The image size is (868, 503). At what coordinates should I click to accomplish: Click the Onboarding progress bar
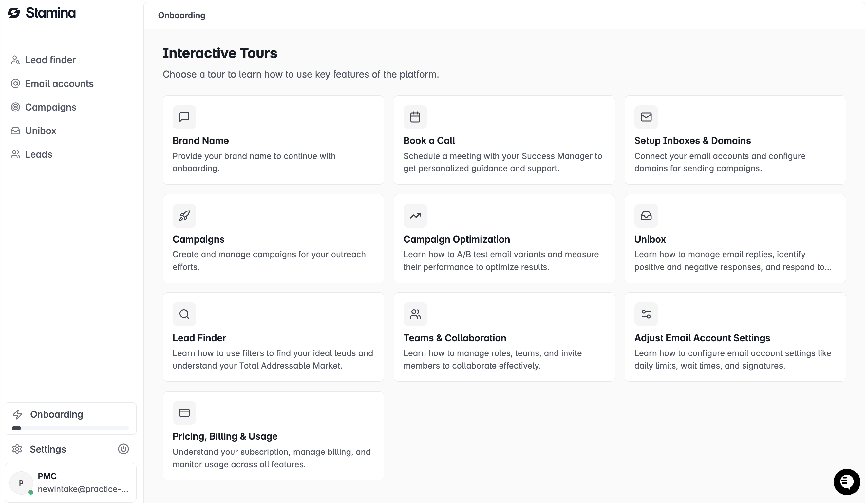[70, 428]
